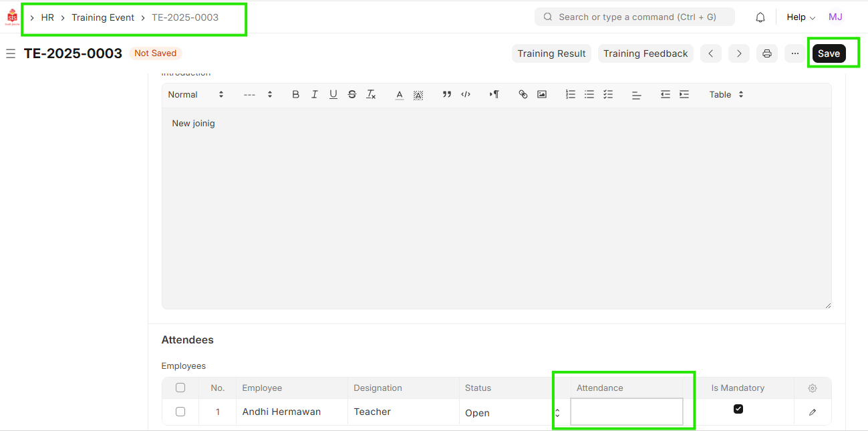Insert an image into the Introduction
868x431 pixels.
[x=542, y=95]
